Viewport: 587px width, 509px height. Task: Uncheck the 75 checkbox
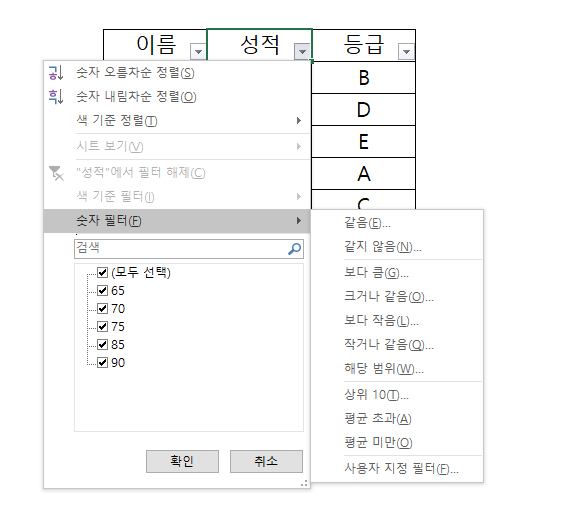click(102, 326)
